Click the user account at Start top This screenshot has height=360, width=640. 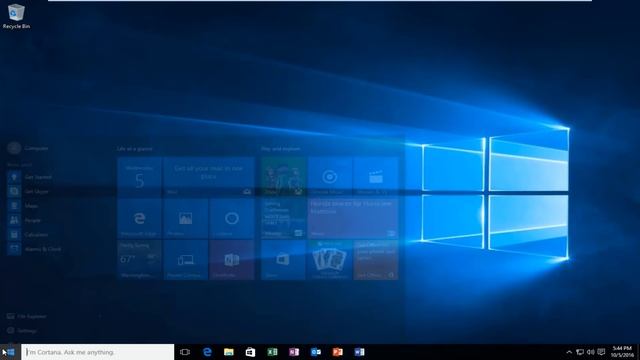(x=28, y=148)
